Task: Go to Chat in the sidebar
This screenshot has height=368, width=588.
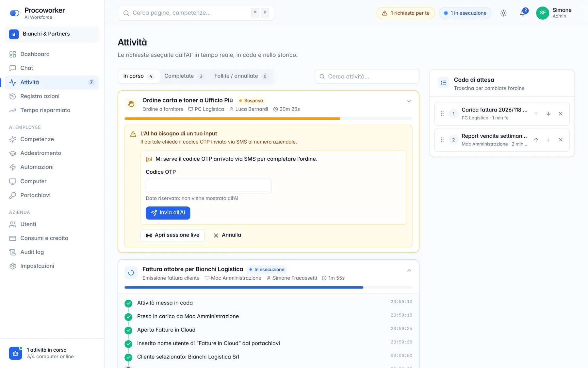Action: pos(52,68)
